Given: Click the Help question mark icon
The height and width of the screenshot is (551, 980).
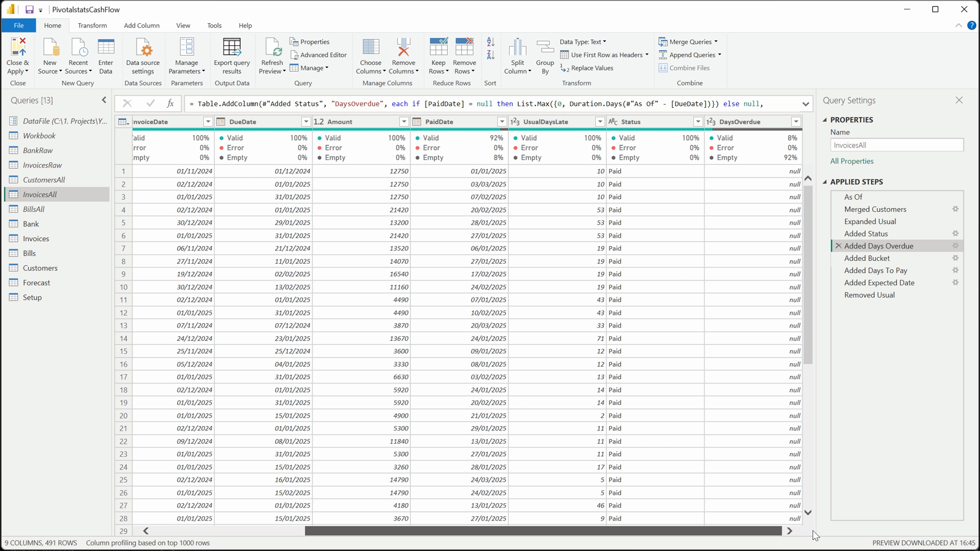Looking at the screenshot, I should pos(971,25).
